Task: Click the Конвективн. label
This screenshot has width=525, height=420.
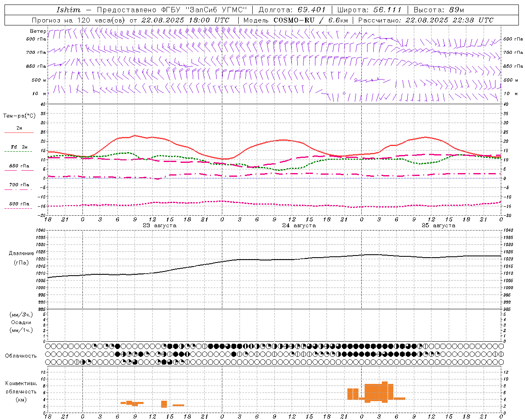Action: click(x=21, y=383)
